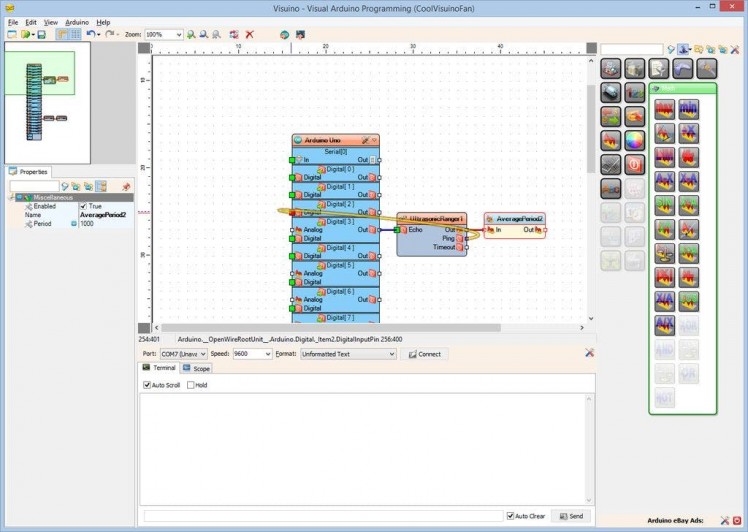Uncheck the Enabled True checkbox

[84, 206]
